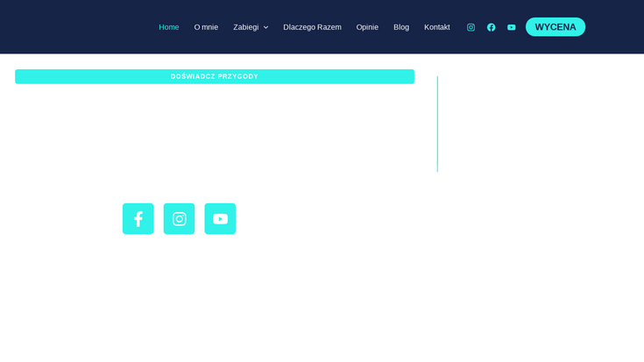
Task: Click the DOŚWIADCZ PRZYGODY banner button
Action: 215,76
